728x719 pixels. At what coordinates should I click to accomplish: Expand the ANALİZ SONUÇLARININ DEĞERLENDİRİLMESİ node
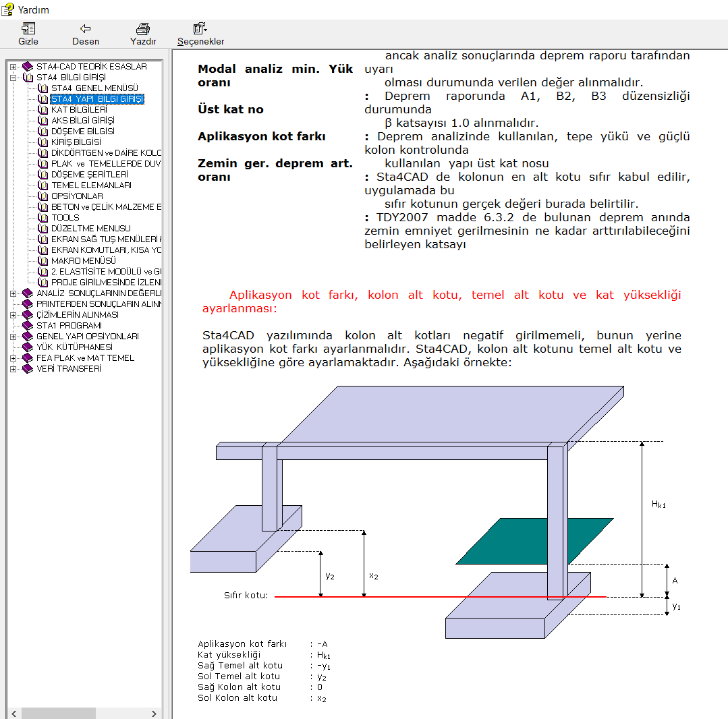tap(13, 293)
